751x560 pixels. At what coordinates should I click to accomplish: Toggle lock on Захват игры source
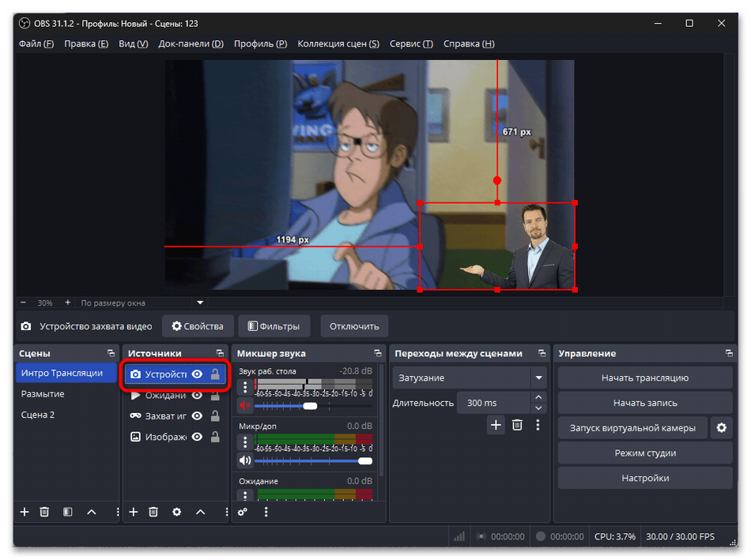click(215, 416)
